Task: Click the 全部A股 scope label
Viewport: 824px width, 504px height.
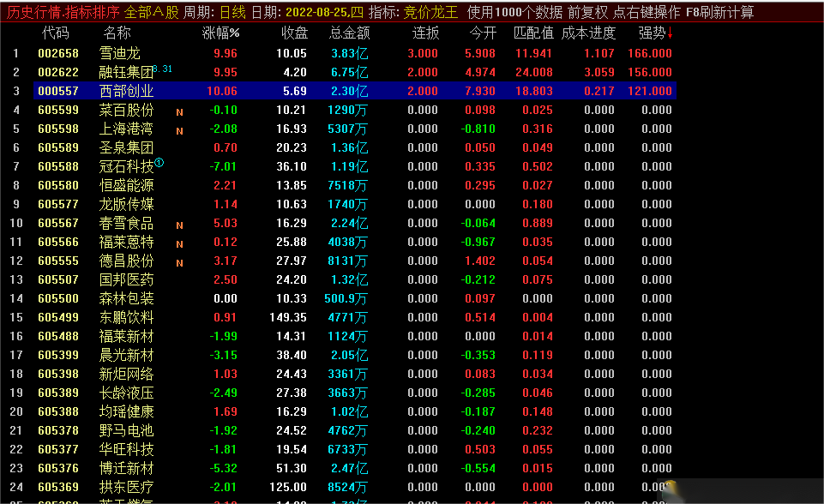Action: [x=152, y=11]
